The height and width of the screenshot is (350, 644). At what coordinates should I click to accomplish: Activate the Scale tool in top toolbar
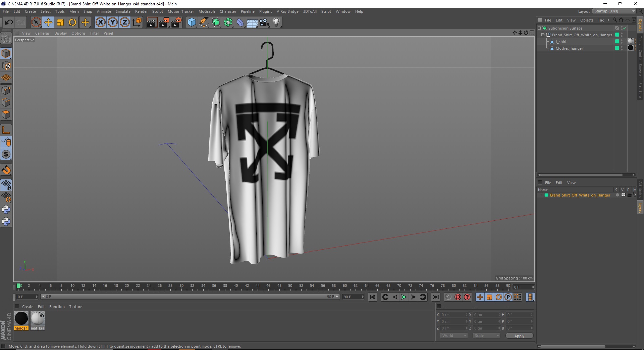coord(60,23)
